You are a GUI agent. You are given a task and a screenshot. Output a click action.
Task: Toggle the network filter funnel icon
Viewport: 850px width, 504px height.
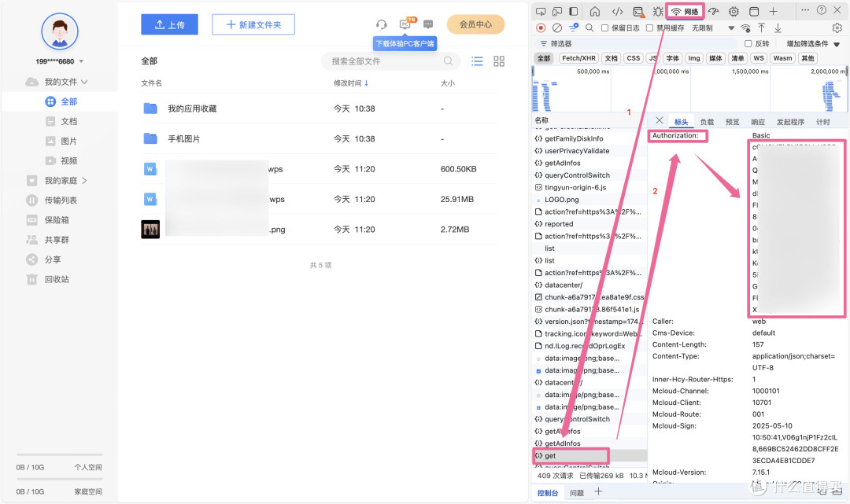573,28
